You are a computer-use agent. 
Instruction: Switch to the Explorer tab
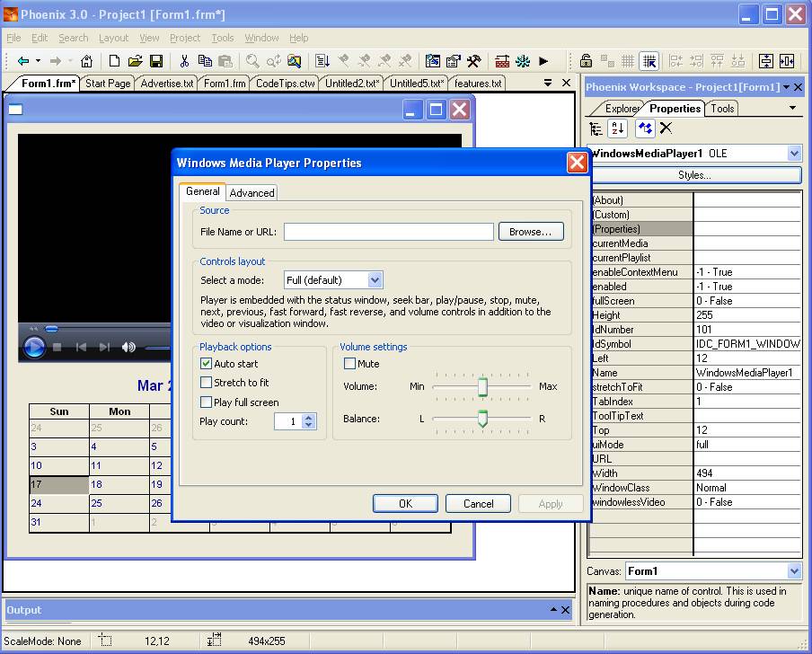coord(621,108)
